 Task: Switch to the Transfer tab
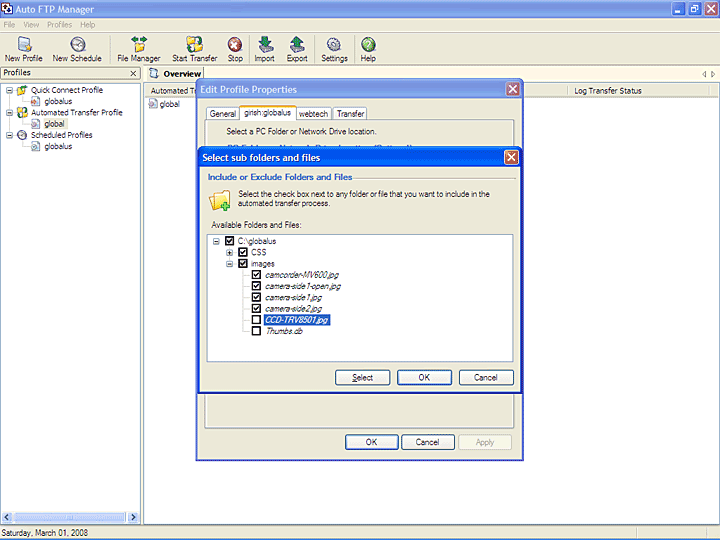click(x=350, y=113)
